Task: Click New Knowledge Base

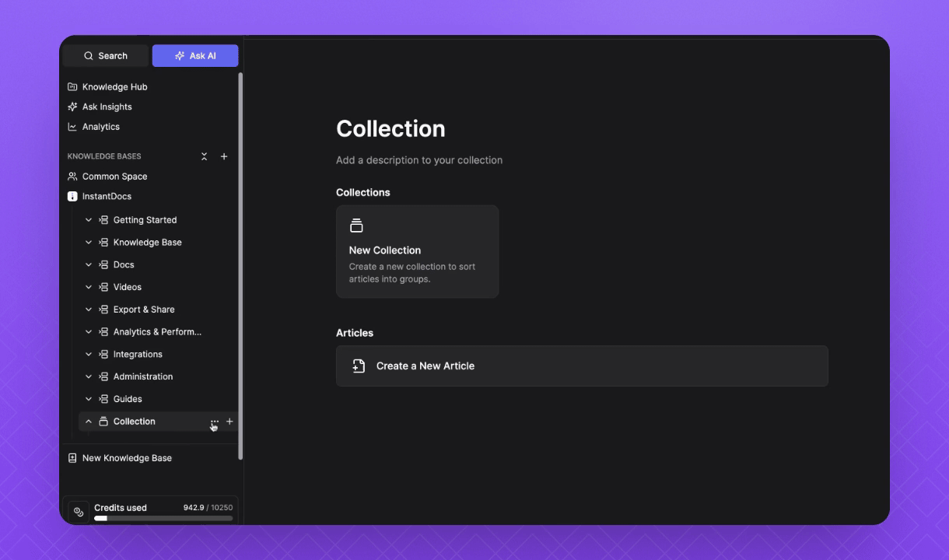Action: coord(127,458)
